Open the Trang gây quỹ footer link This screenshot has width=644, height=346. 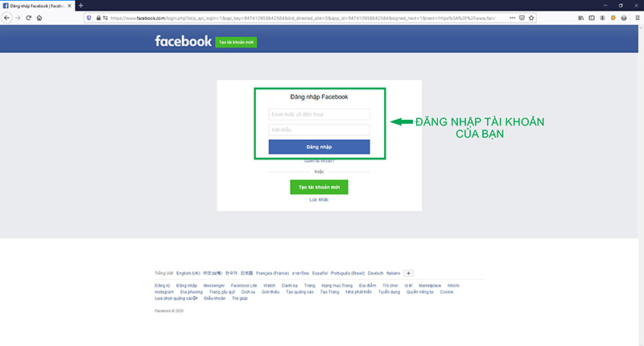point(222,292)
